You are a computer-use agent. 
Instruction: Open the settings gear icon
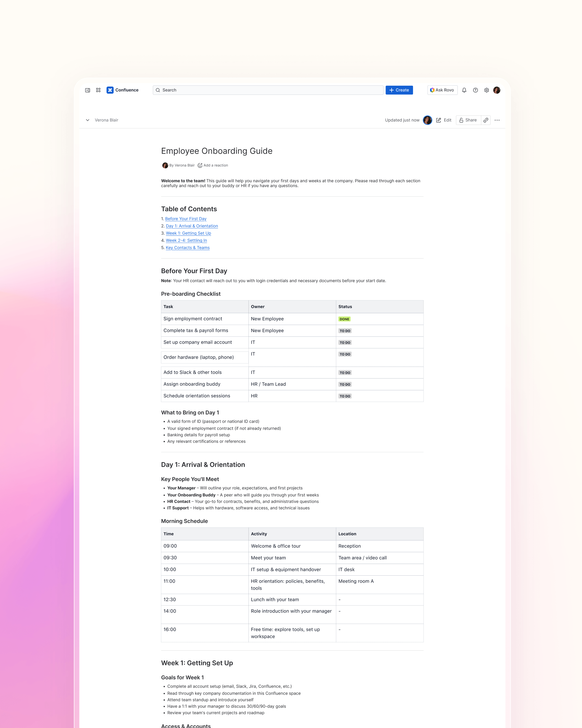click(x=487, y=90)
